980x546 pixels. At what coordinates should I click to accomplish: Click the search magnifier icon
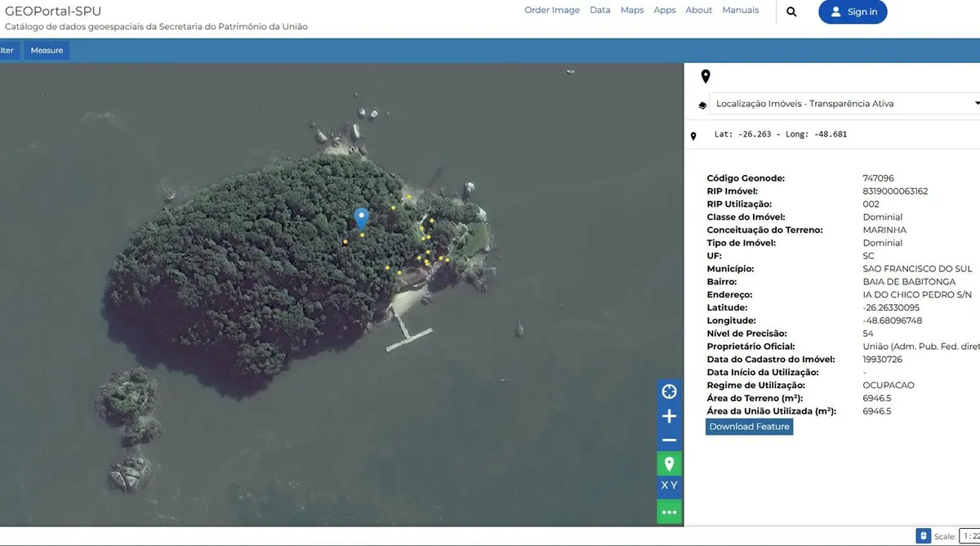pos(791,11)
